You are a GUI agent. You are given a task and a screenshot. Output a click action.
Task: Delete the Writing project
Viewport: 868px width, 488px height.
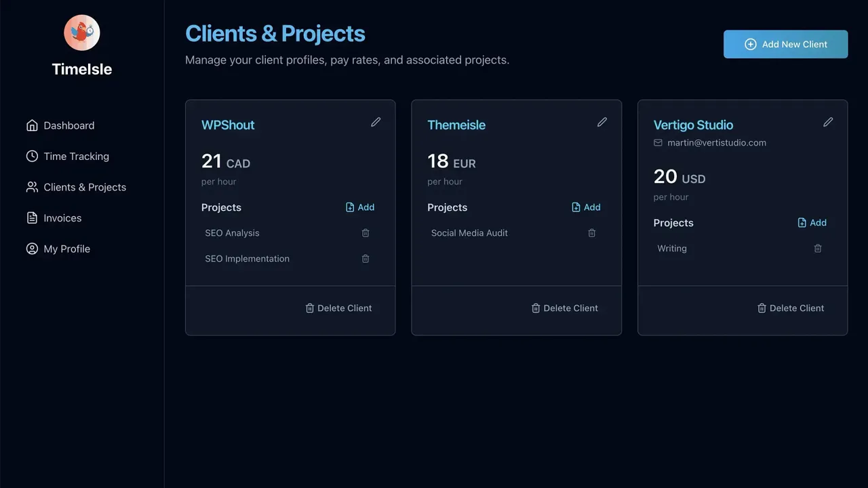[x=818, y=248]
